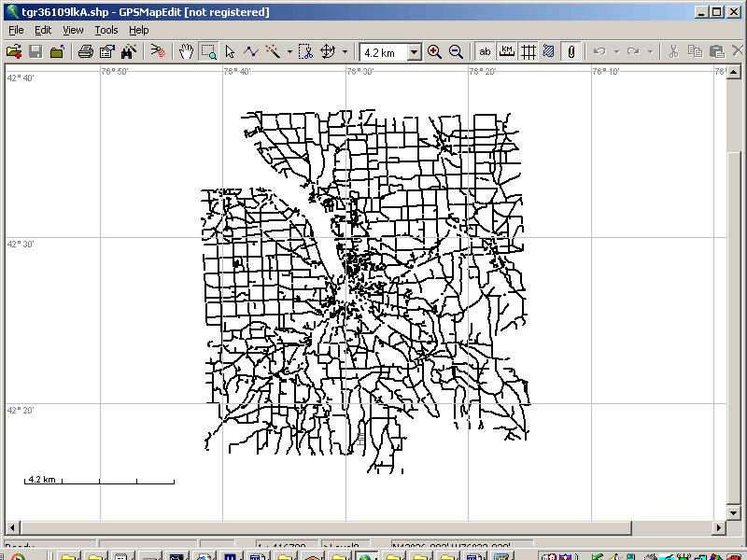Select the scissors trim selection tool

(x=304, y=51)
